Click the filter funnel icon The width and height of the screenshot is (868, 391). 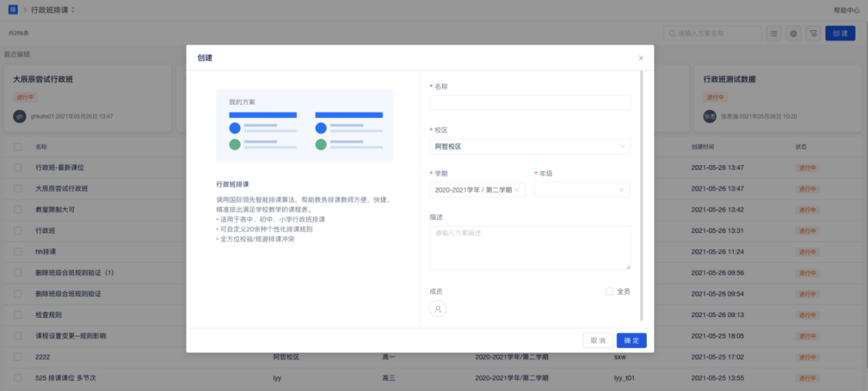(x=812, y=33)
